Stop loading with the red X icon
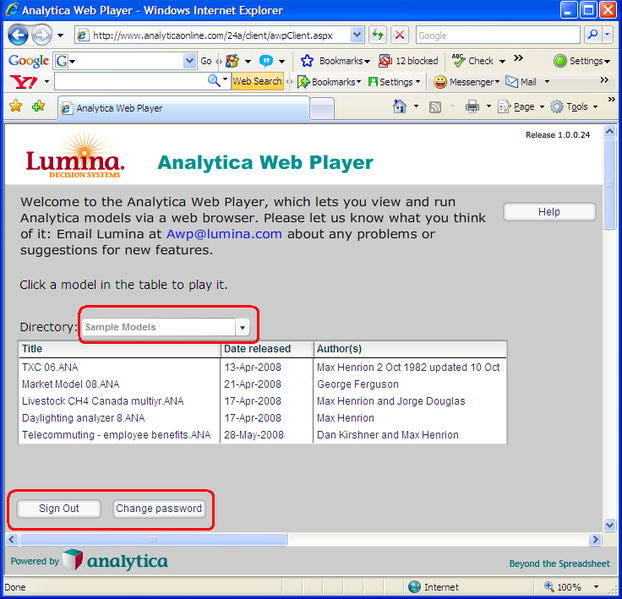The height and width of the screenshot is (599, 622). click(x=400, y=35)
